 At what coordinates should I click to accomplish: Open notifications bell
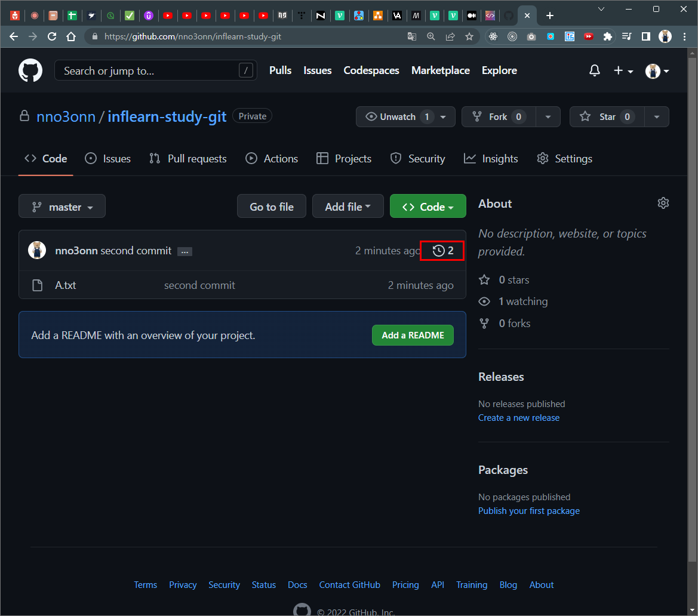click(594, 70)
